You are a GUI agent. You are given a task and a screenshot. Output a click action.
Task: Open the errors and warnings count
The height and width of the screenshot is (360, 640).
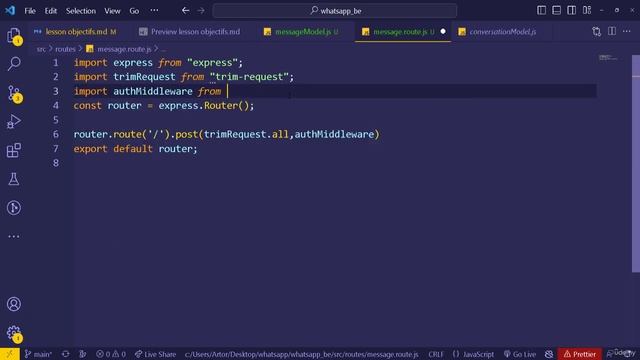pyautogui.click(x=111, y=354)
